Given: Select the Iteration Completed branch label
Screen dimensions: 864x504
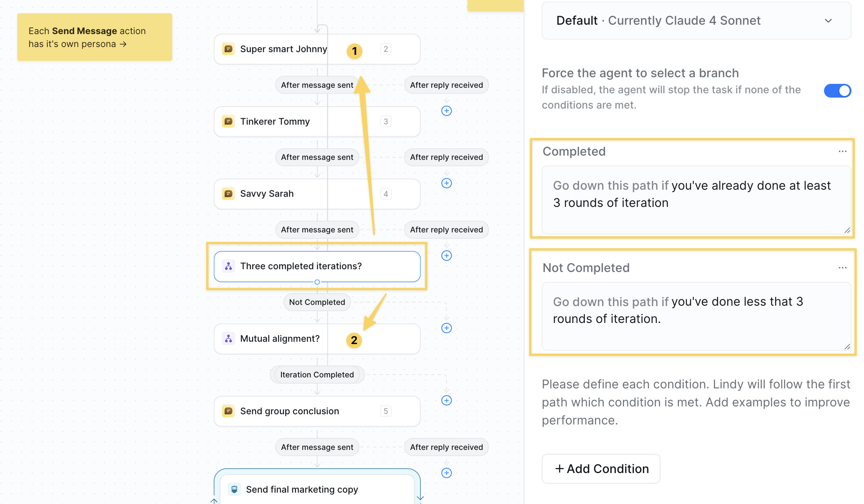Looking at the screenshot, I should (317, 375).
